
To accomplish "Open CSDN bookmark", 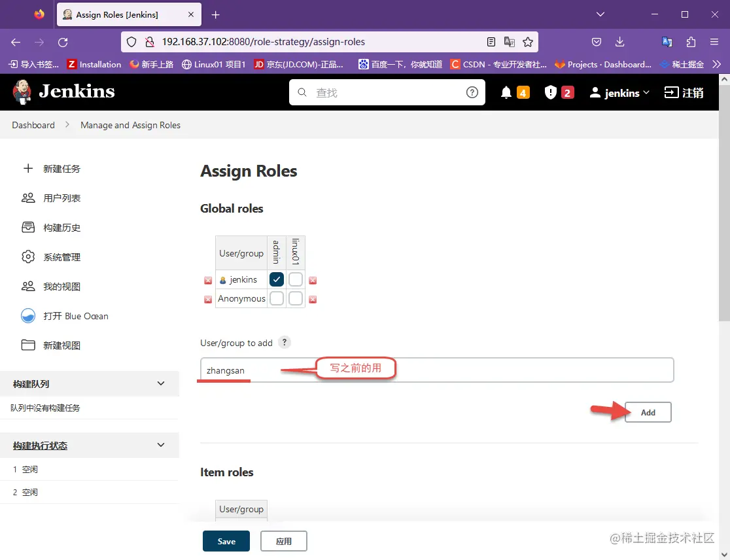I will tap(498, 64).
